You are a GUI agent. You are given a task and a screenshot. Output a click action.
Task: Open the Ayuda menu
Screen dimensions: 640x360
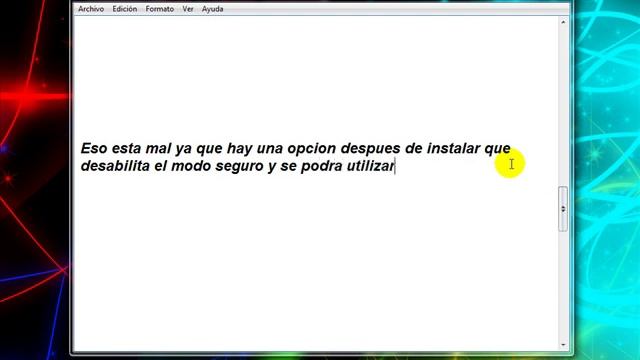point(212,9)
